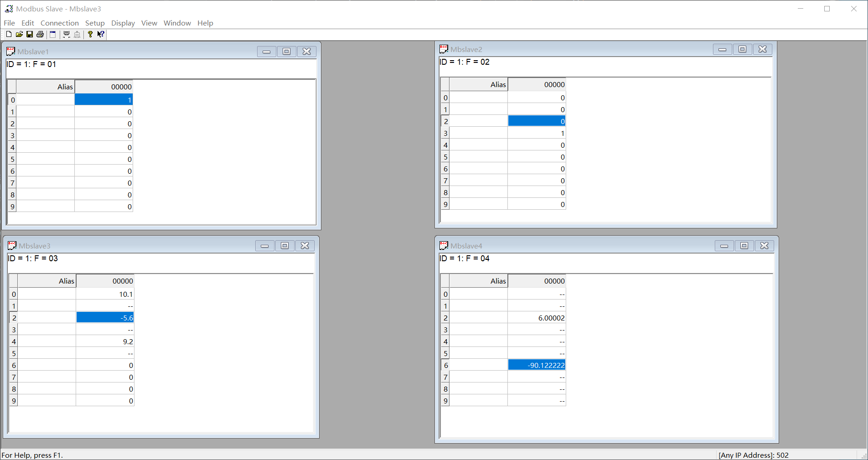Image resolution: width=868 pixels, height=460 pixels.
Task: Minimize the Mbslave4 window
Action: pos(724,245)
